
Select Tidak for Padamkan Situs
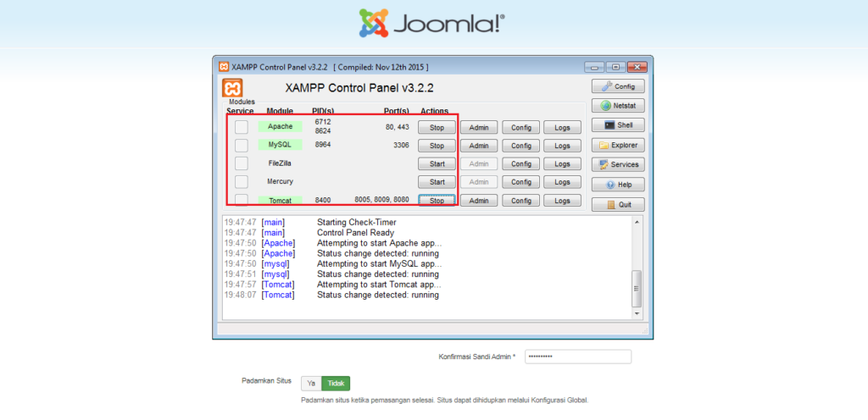(336, 383)
